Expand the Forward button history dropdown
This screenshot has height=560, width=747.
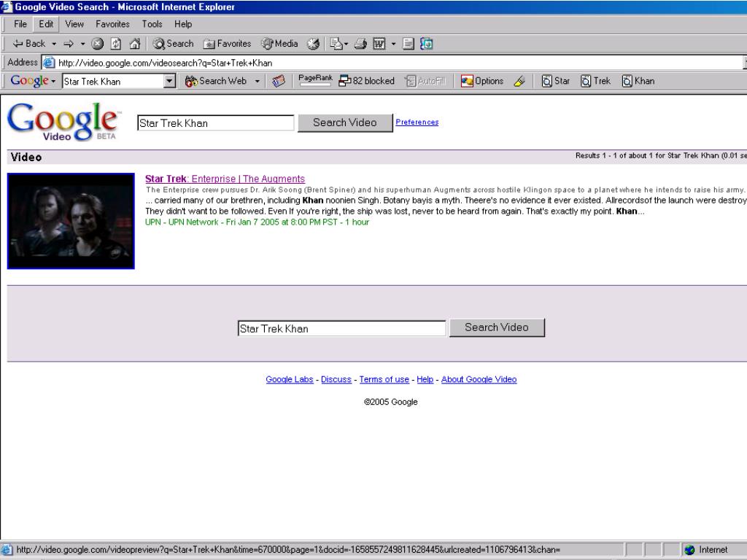pyautogui.click(x=82, y=44)
